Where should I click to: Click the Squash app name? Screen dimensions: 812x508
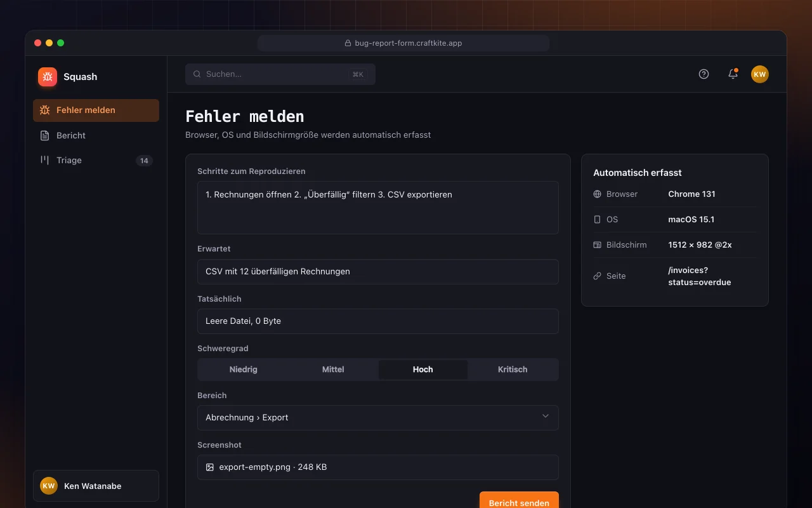[81, 77]
